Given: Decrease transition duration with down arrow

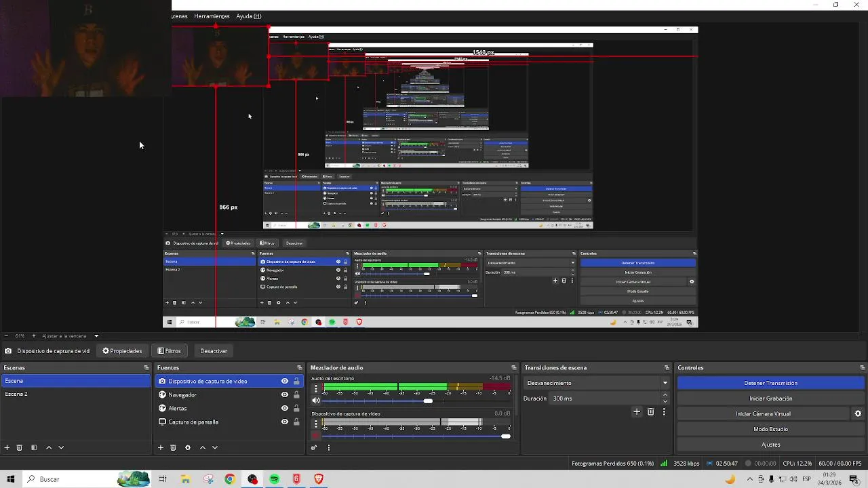Looking at the screenshot, I should (x=665, y=401).
